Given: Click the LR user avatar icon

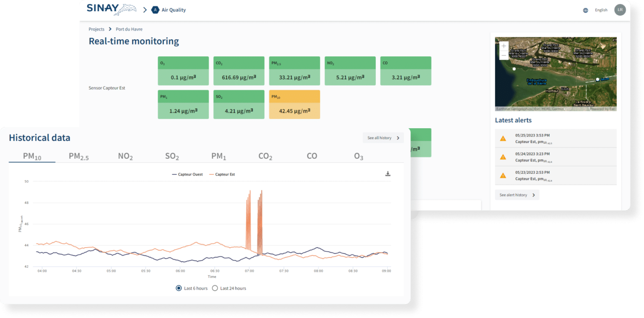Looking at the screenshot, I should pos(620,9).
